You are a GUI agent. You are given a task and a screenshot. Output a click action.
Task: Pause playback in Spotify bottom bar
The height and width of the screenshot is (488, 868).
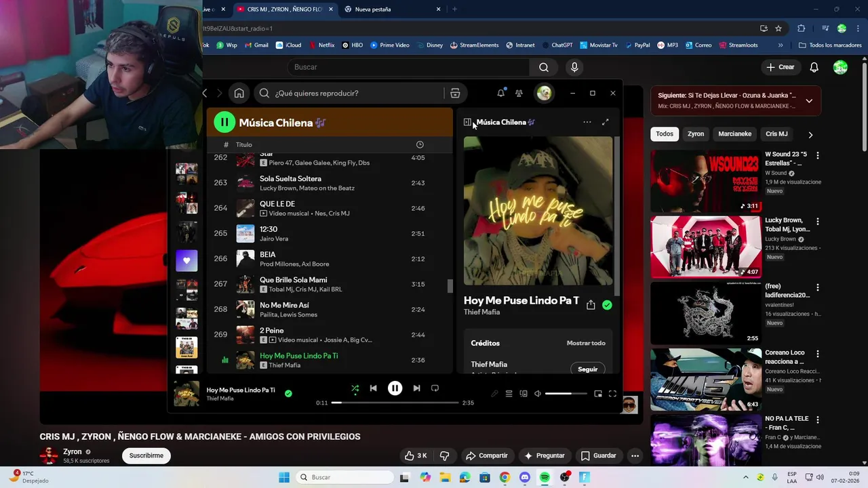click(395, 388)
